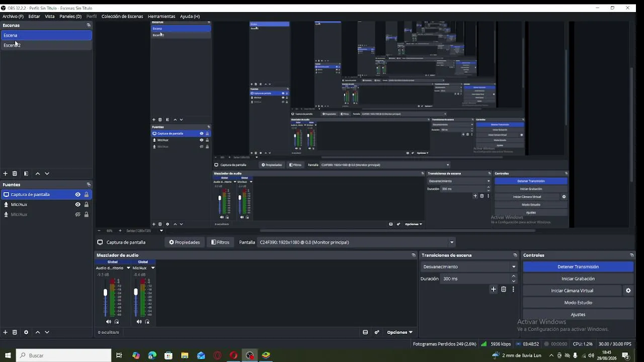Open Task View on the taskbar

click(x=119, y=355)
